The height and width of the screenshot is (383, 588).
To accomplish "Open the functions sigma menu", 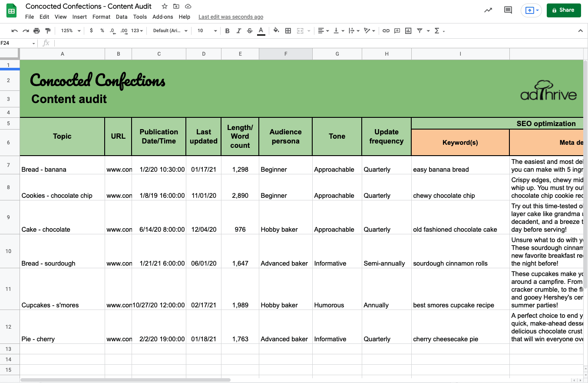I will coord(439,31).
